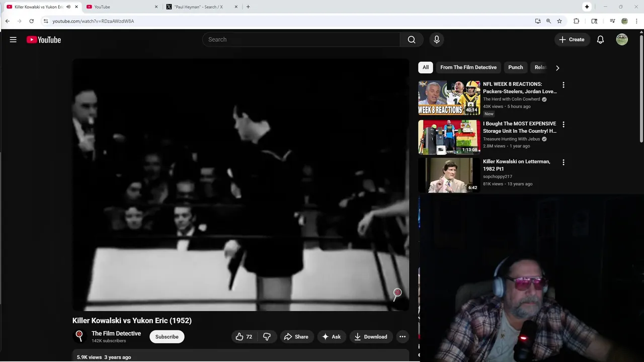Close the second YouTube tab
The width and height of the screenshot is (644, 362).
click(x=156, y=7)
